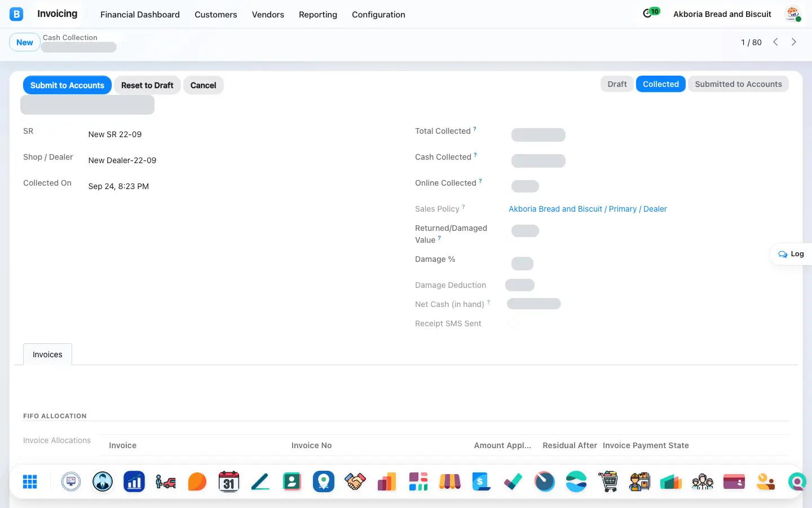This screenshot has height=508, width=812.
Task: Select the Draft status stage
Action: (x=617, y=84)
